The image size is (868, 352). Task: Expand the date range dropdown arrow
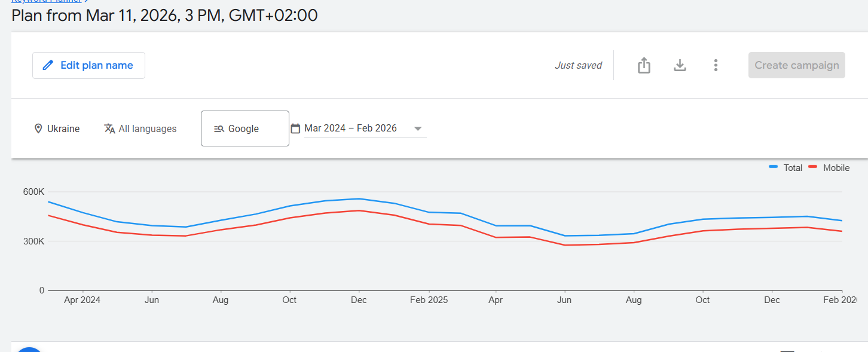pos(418,128)
